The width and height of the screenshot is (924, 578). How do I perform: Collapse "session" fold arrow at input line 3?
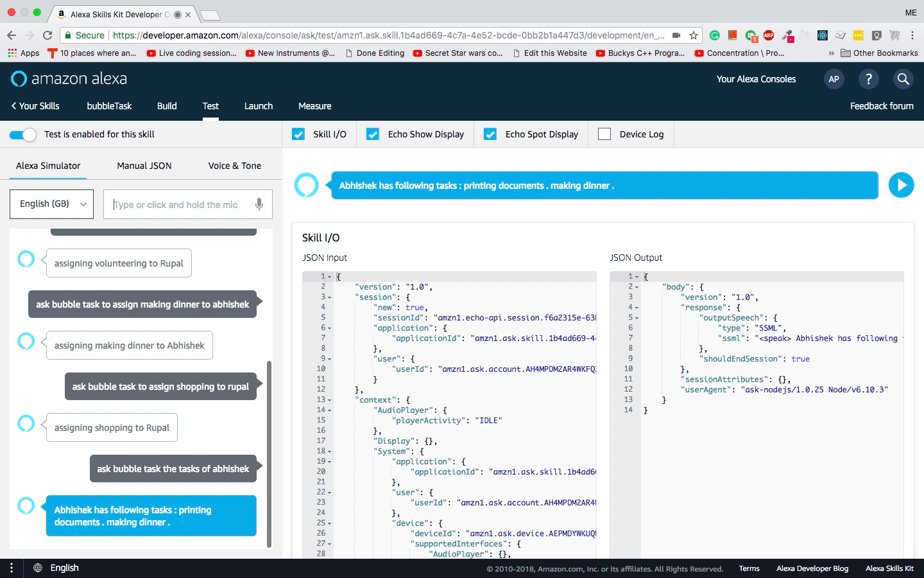(x=330, y=297)
